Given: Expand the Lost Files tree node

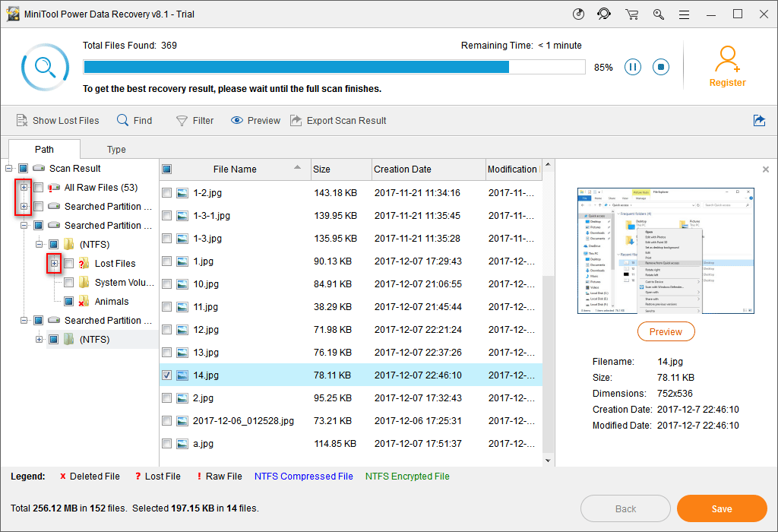Looking at the screenshot, I should (54, 264).
